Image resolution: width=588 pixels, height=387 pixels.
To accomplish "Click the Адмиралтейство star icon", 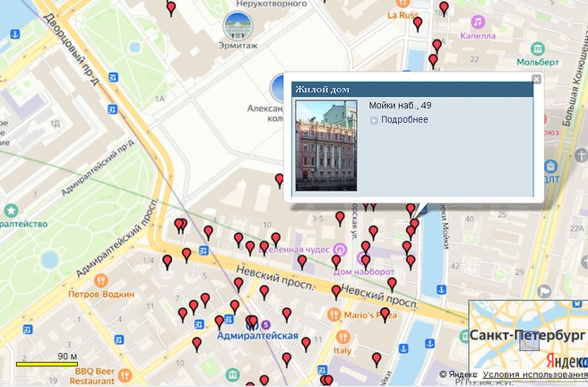I will (11, 211).
